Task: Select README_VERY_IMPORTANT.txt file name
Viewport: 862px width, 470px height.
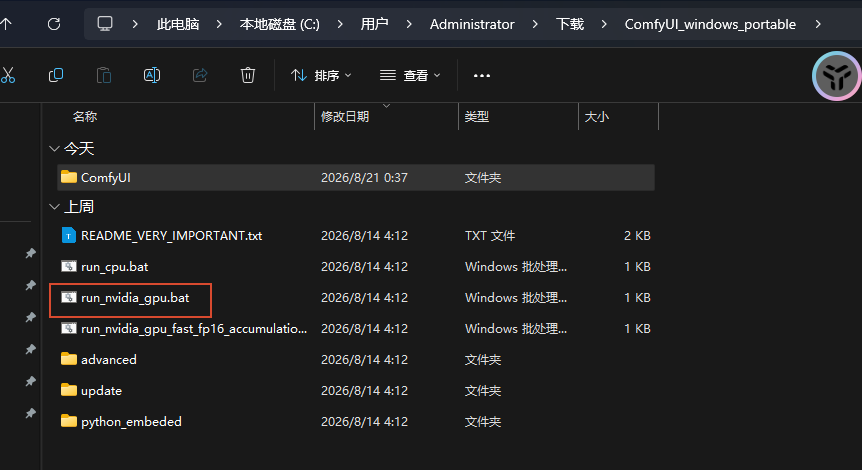Action: (172, 236)
